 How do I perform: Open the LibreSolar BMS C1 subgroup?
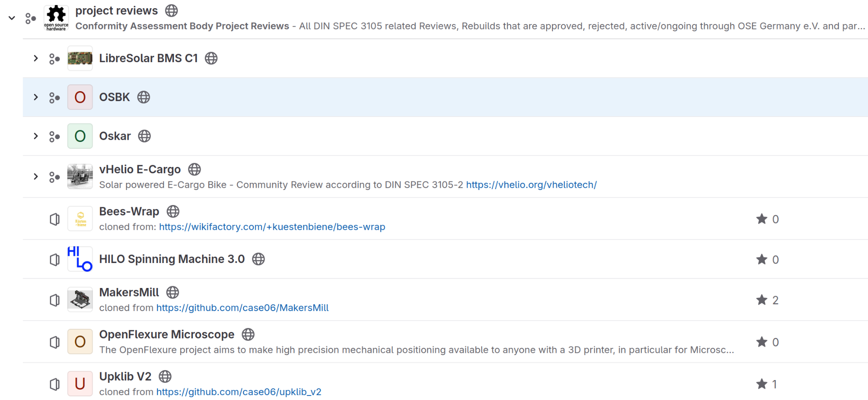148,58
